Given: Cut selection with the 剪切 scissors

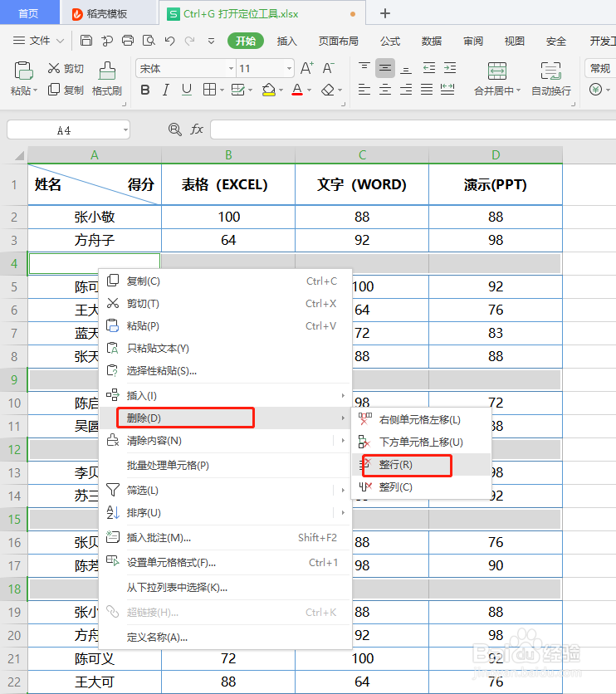Looking at the screenshot, I should (66, 68).
